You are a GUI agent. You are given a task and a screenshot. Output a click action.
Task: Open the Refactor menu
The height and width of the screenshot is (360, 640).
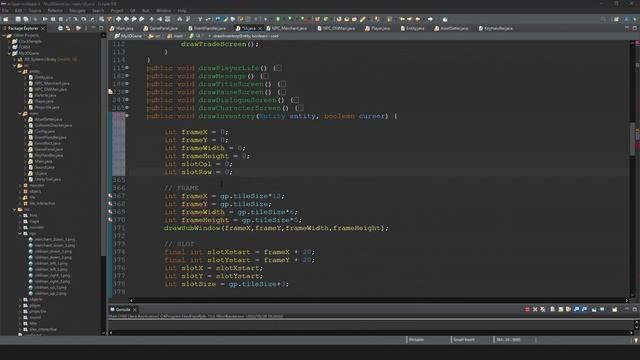point(55,11)
